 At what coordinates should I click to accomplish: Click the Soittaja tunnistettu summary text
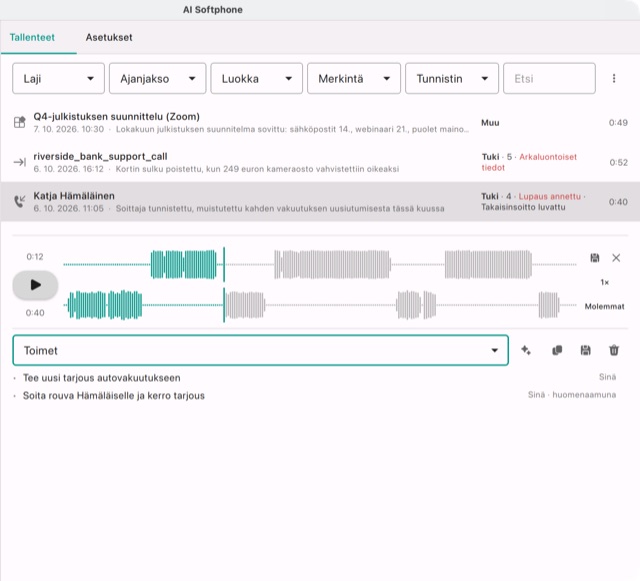click(280, 209)
